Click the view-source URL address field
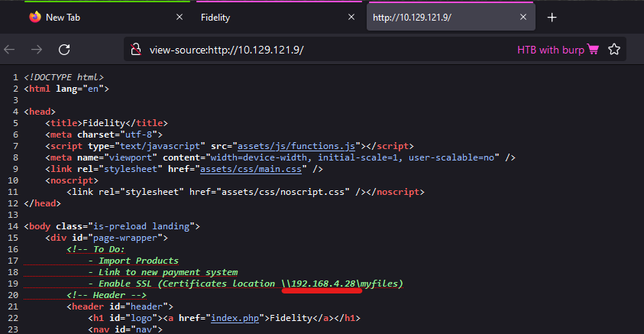This screenshot has height=334, width=644. coord(306,50)
